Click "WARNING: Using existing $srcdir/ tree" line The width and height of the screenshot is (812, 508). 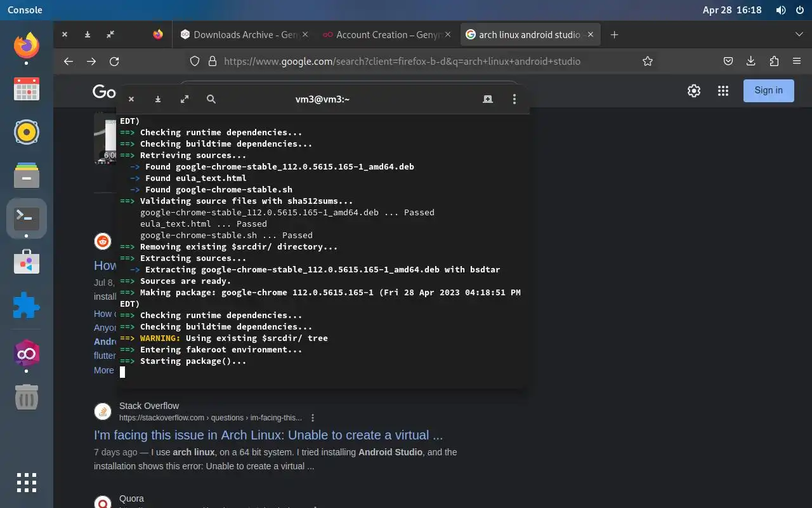(223, 338)
